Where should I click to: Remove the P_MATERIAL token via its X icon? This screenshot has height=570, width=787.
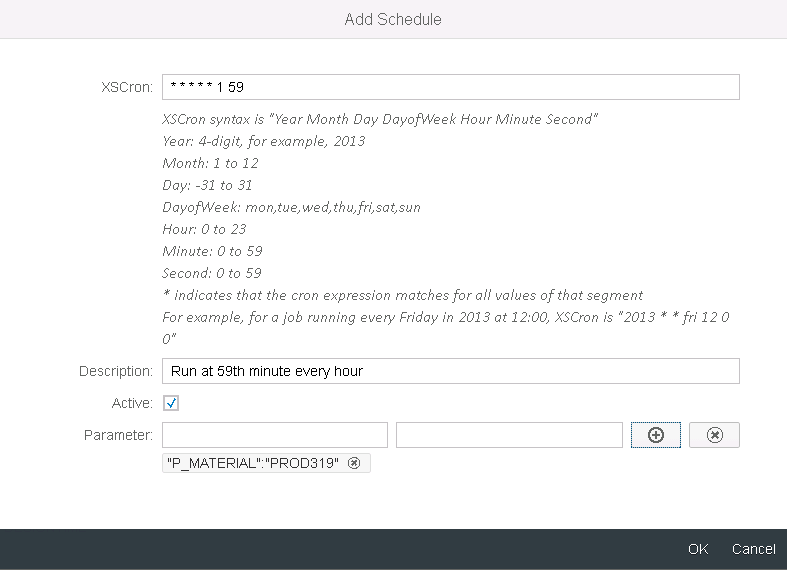[x=354, y=463]
